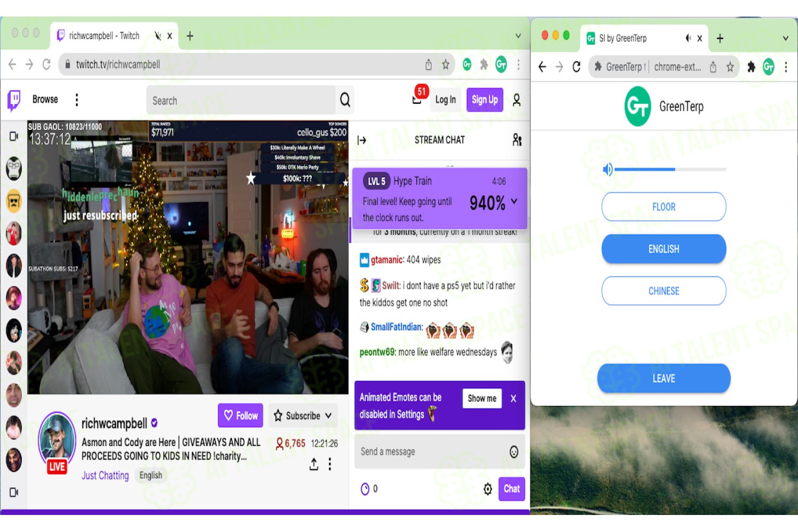Viewport: 798px width, 532px height.
Task: Click the Log In button
Action: click(445, 100)
